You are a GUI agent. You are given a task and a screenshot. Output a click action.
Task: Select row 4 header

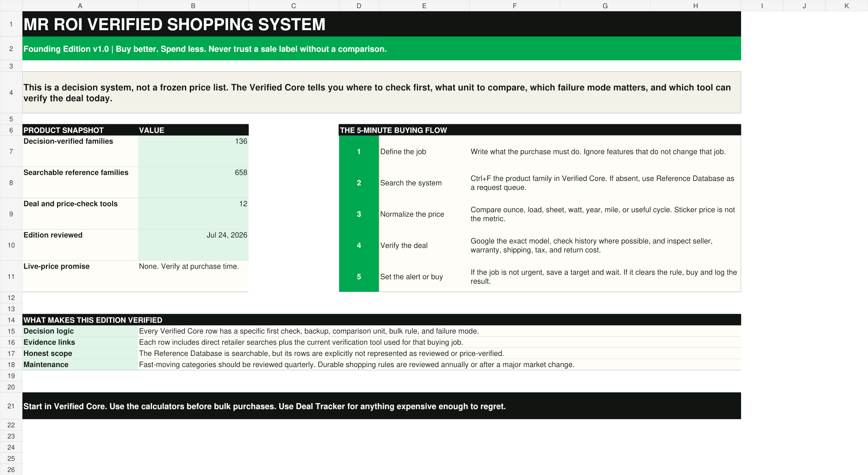pyautogui.click(x=11, y=93)
